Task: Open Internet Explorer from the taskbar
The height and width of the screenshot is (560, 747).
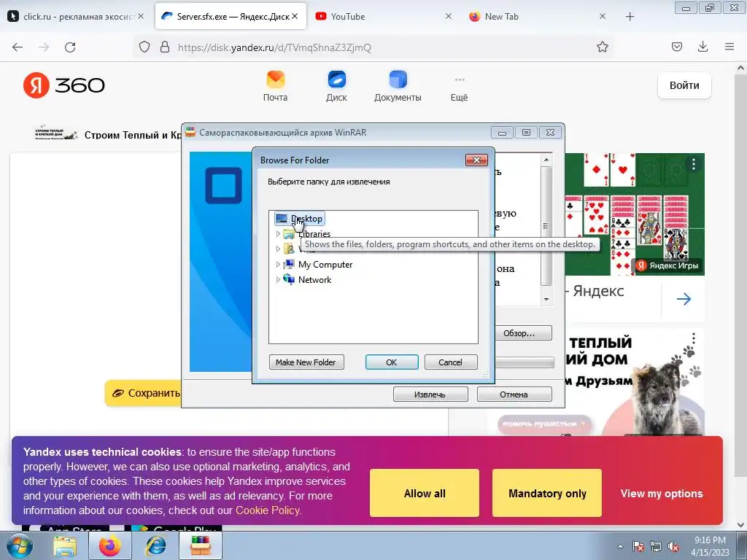Action: point(156,546)
